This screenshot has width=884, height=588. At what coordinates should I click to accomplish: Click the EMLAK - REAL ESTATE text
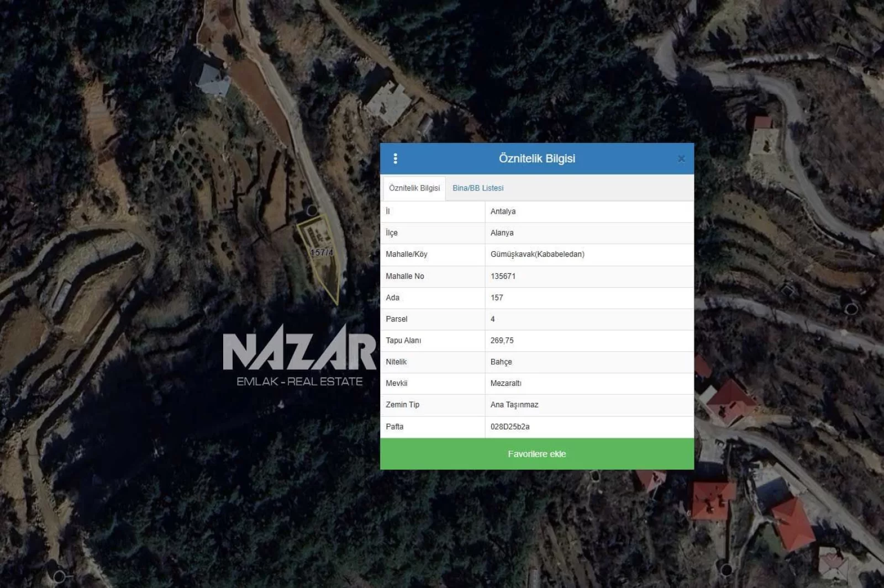[299, 382]
